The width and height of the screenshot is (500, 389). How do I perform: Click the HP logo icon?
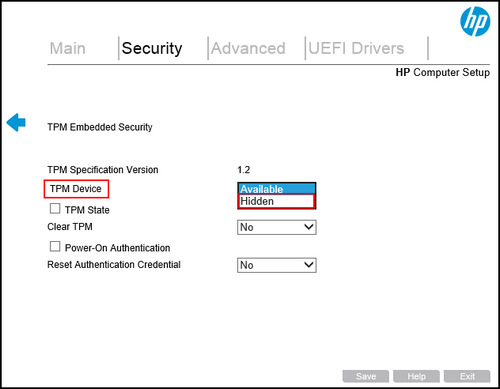click(x=475, y=21)
